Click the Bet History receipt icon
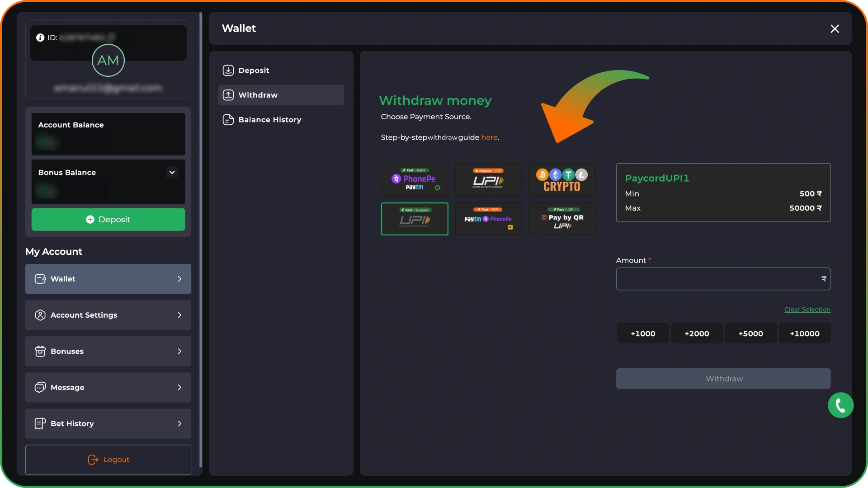 pos(40,423)
